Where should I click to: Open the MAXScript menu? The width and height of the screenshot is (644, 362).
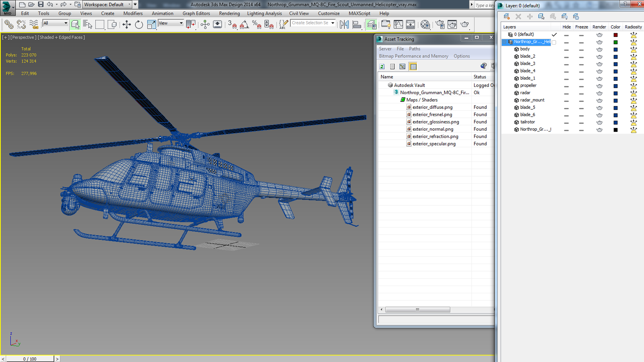[x=359, y=13]
